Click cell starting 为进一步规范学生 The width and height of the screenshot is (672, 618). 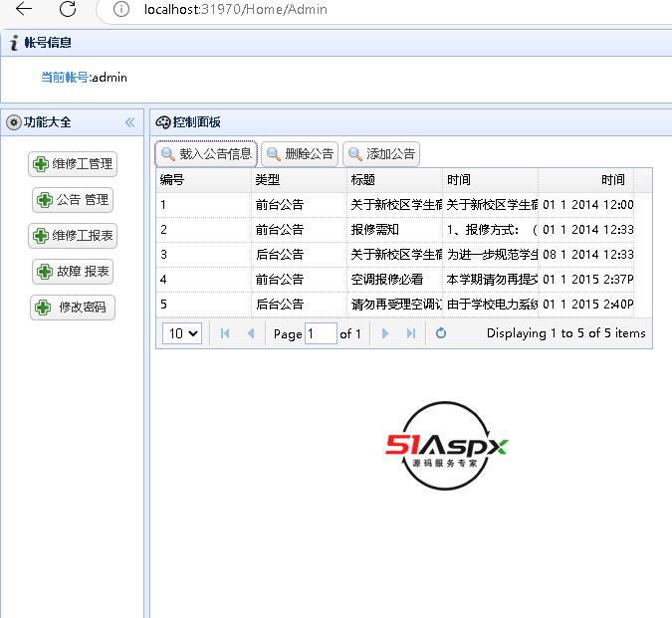point(490,255)
